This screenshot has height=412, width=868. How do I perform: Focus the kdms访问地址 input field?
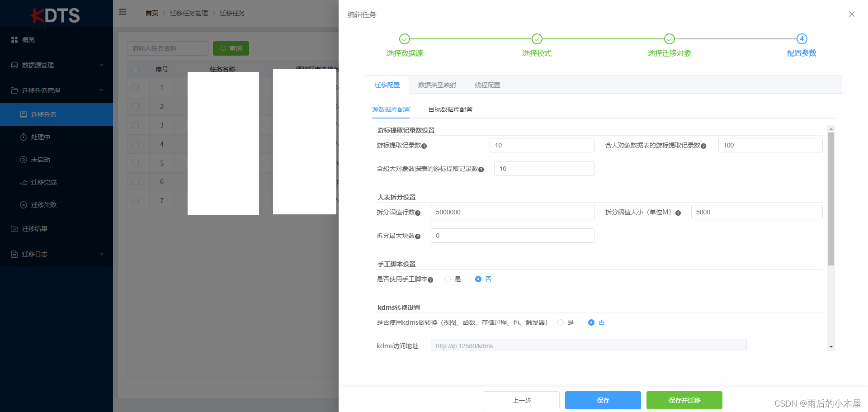click(589, 346)
